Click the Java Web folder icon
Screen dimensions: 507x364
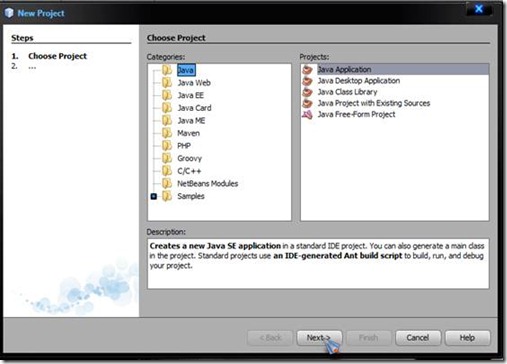pos(167,83)
